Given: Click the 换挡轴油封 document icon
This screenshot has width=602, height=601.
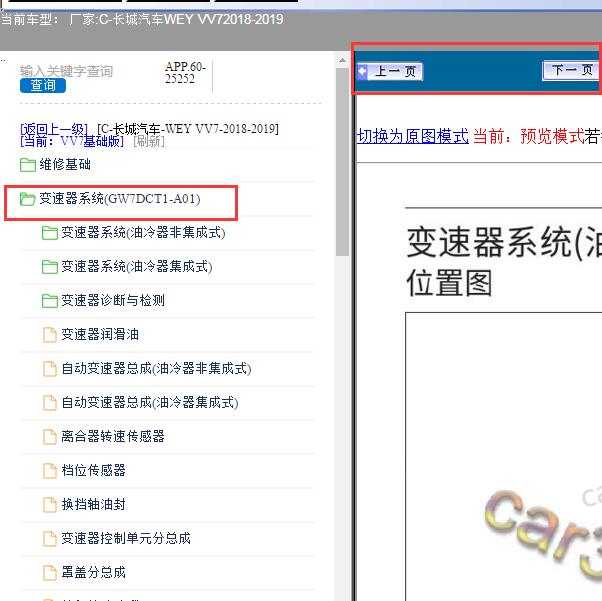Looking at the screenshot, I should pos(50,505).
